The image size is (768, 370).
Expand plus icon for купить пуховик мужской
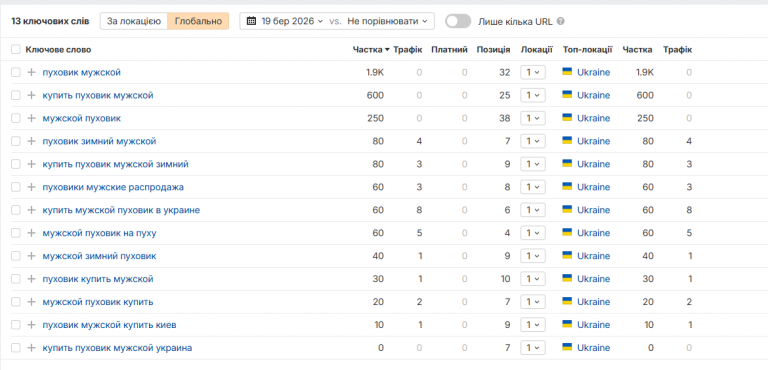point(31,96)
